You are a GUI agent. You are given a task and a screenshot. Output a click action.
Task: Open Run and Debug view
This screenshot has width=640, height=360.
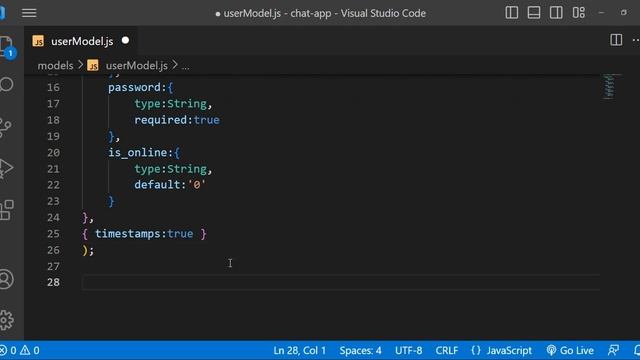(6, 168)
